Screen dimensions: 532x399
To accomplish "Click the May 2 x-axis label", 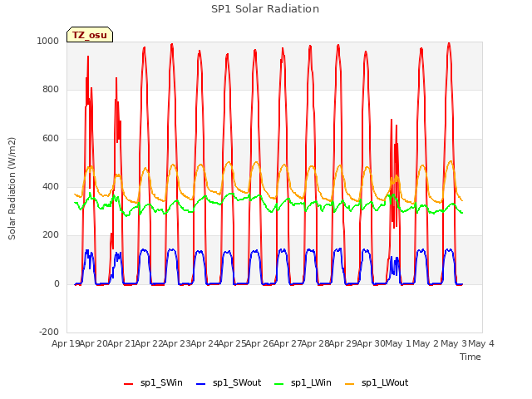I will 426,343.
